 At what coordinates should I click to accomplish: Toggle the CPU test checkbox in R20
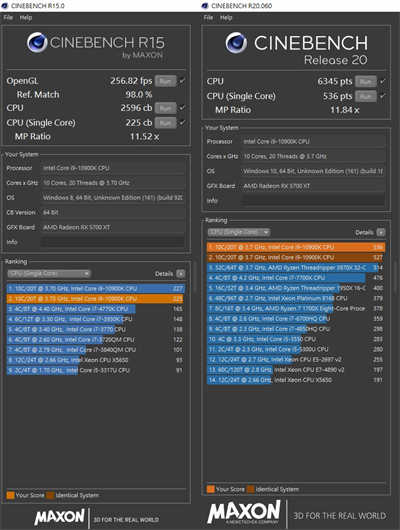[382, 81]
